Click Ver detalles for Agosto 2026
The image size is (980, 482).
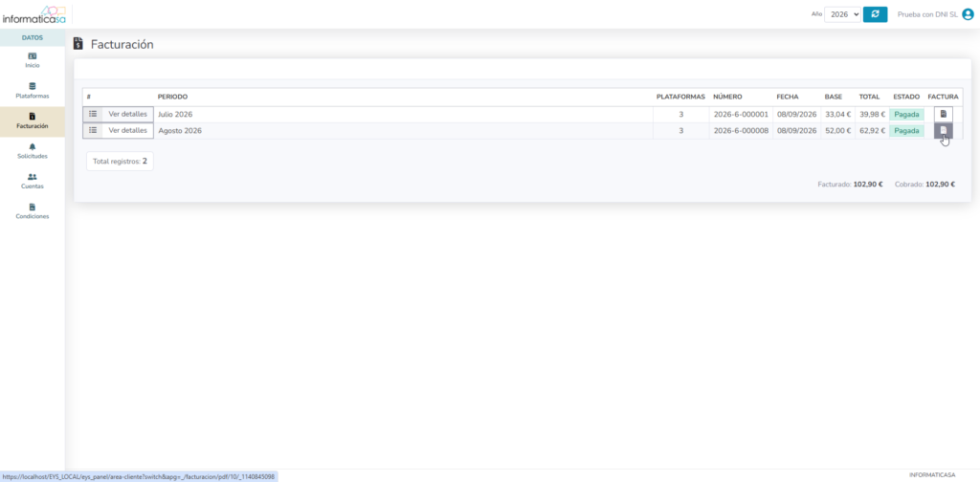pos(127,130)
